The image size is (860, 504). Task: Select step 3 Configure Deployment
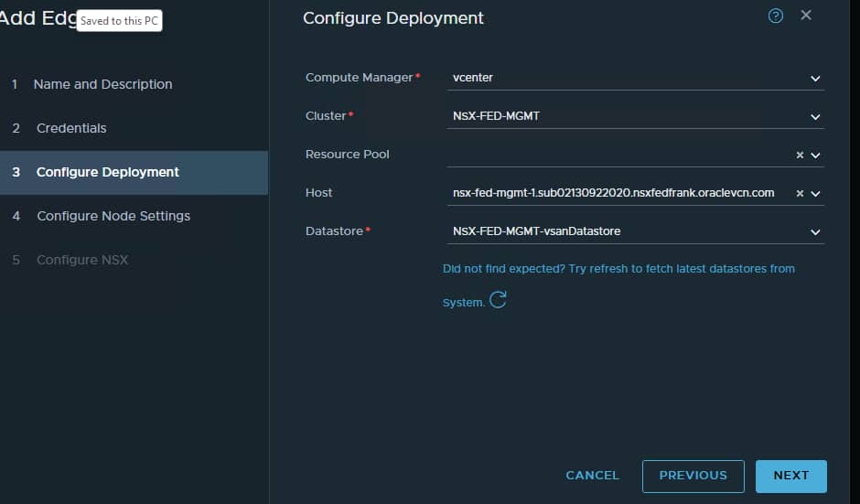[134, 172]
